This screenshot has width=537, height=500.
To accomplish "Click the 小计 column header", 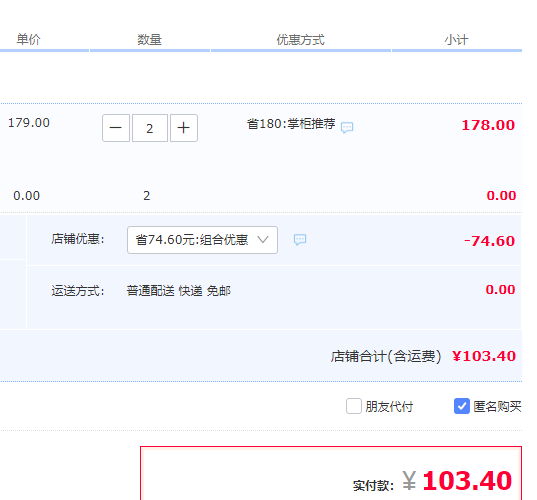I will (x=457, y=40).
